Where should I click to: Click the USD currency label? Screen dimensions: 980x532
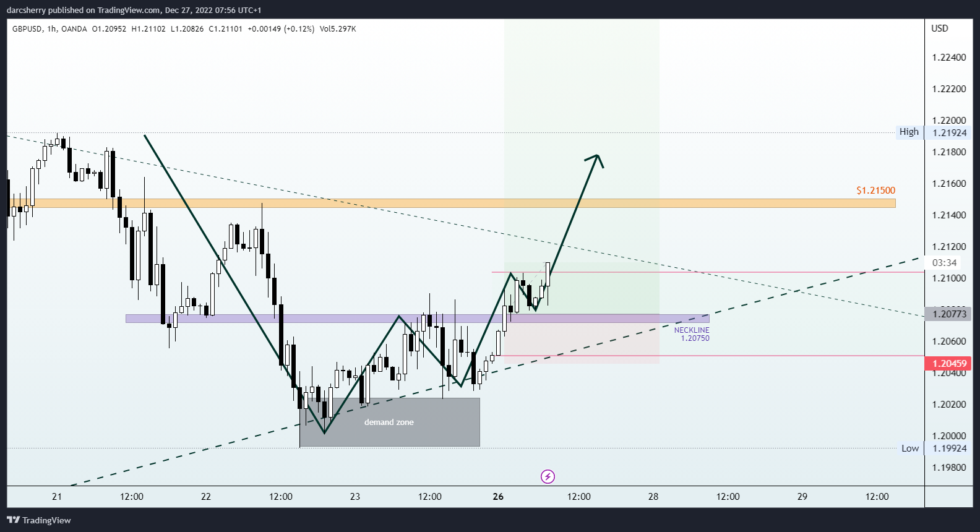pyautogui.click(x=940, y=28)
